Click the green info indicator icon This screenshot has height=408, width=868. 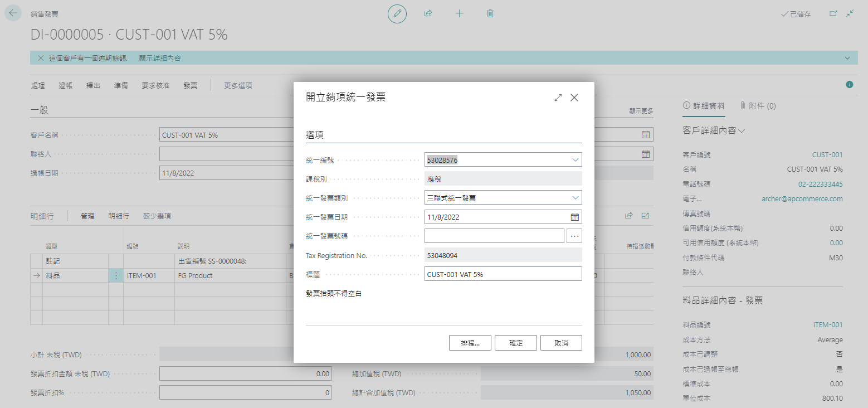click(x=850, y=85)
